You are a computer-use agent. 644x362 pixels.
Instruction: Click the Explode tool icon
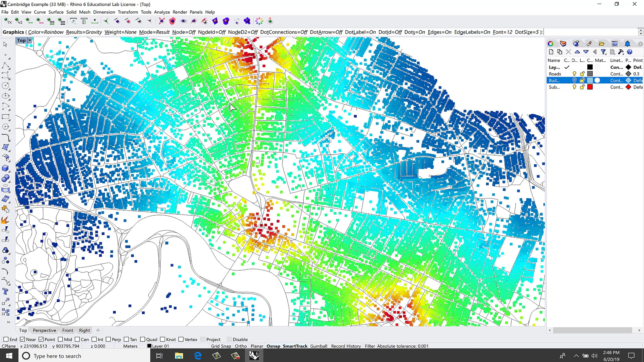pyautogui.click(x=5, y=220)
